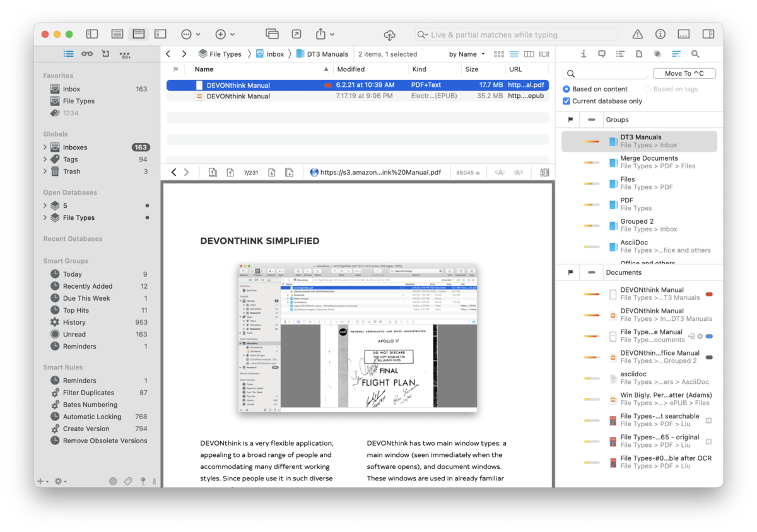This screenshot has width=757, height=532.
Task: Go back in the item list path bar
Action: [168, 54]
